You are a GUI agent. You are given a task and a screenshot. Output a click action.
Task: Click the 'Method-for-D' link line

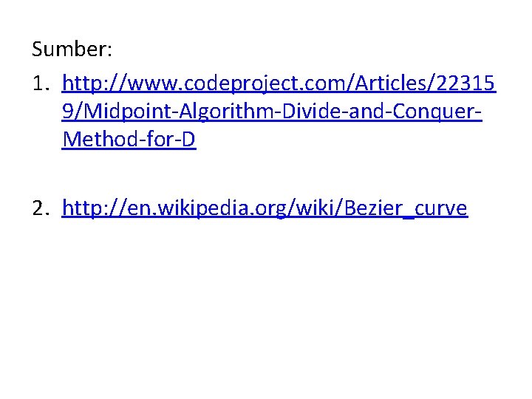(x=129, y=139)
